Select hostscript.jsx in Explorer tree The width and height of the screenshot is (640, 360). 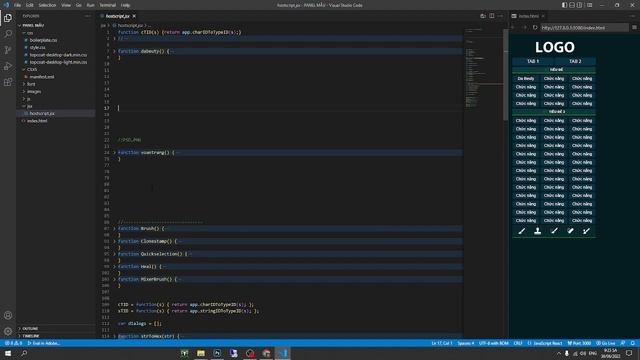(x=42, y=113)
